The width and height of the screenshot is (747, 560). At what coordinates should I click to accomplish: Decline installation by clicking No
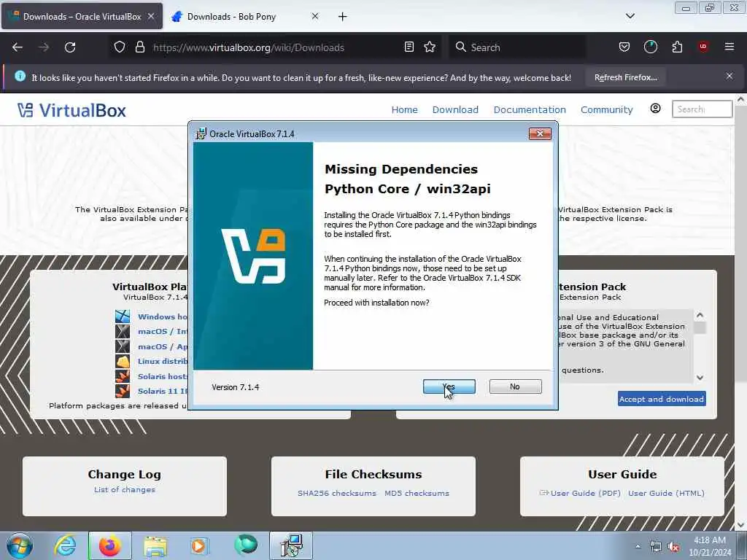pyautogui.click(x=515, y=386)
